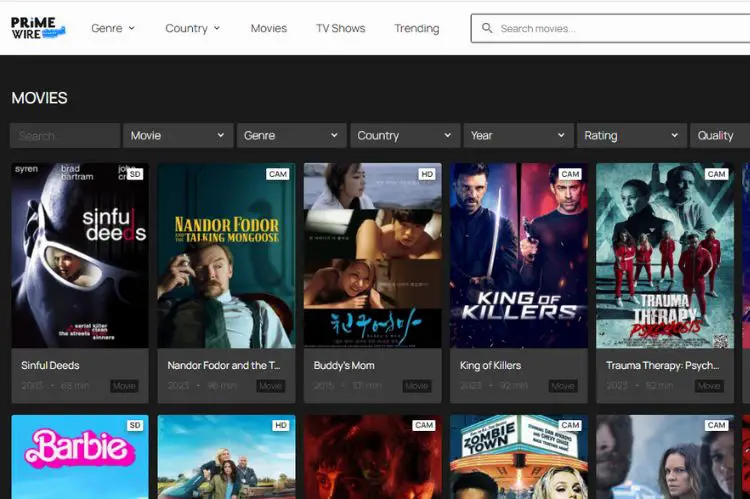Click the search magnifier icon
The width and height of the screenshot is (750, 499).
487,28
